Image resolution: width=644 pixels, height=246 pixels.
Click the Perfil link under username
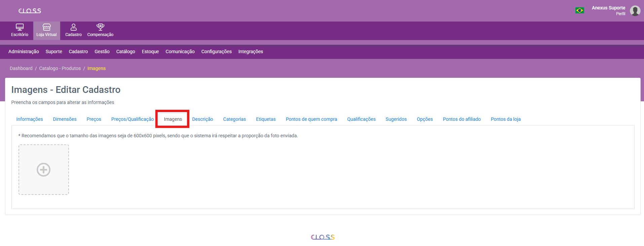point(620,14)
